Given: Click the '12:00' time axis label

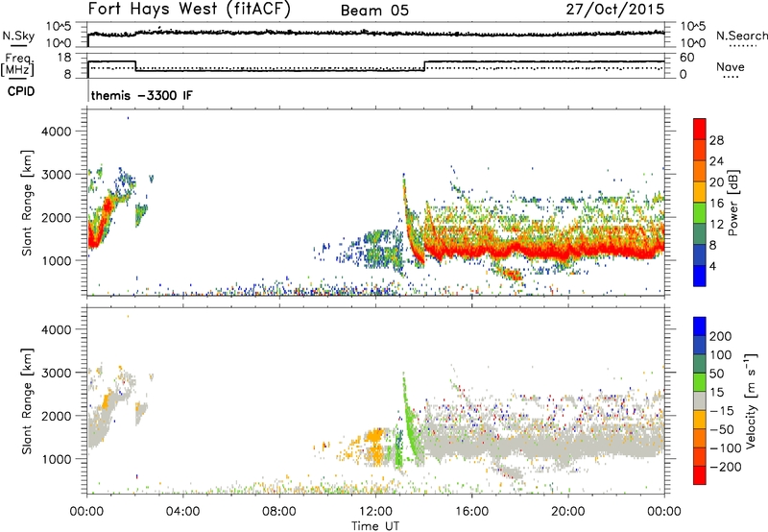Looking at the screenshot, I should click(375, 512).
